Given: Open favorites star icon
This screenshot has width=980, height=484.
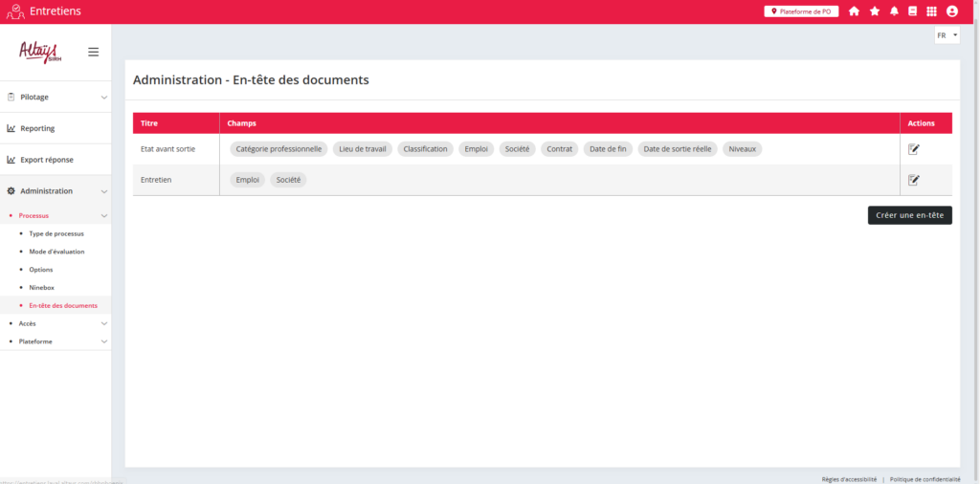Looking at the screenshot, I should click(874, 11).
